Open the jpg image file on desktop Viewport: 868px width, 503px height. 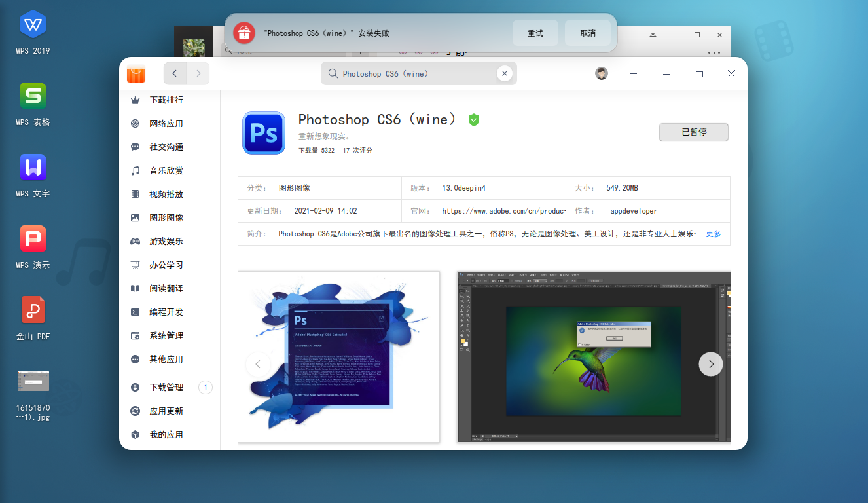(x=33, y=395)
